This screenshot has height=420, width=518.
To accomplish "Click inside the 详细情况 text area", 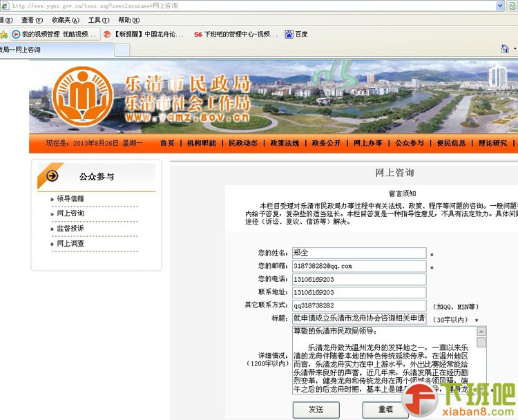I will click(384, 360).
